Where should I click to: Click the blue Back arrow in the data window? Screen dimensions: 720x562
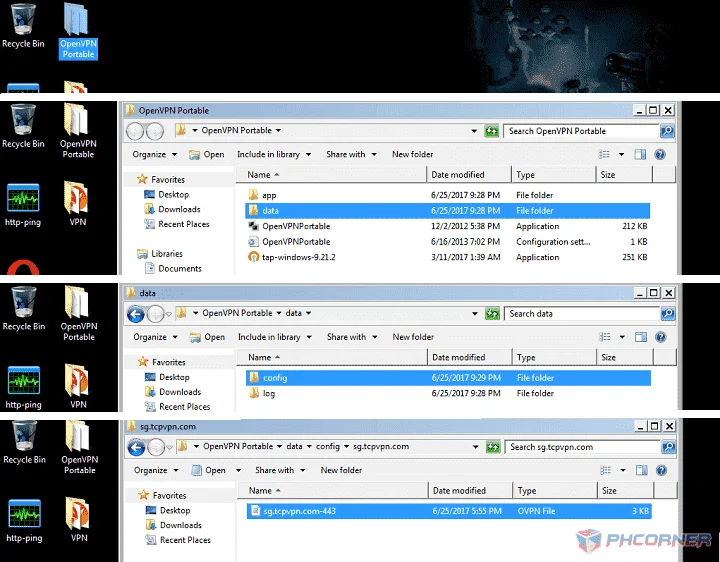(x=135, y=314)
